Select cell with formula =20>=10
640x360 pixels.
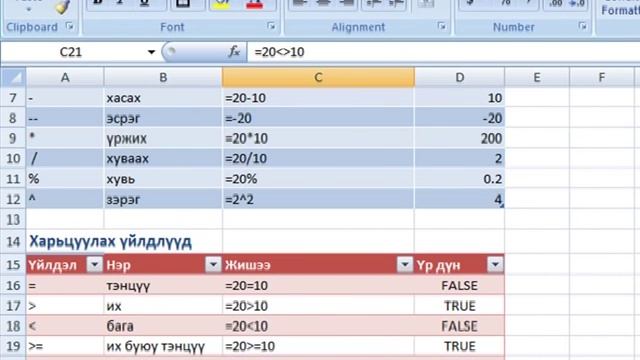click(x=318, y=346)
